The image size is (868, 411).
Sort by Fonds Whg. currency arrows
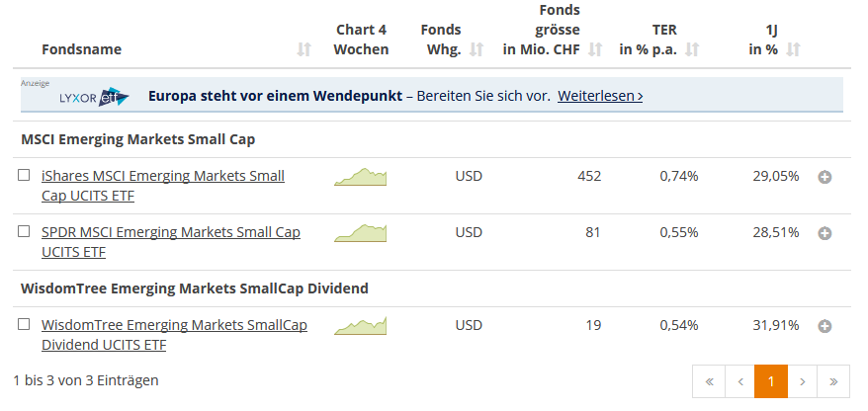477,49
